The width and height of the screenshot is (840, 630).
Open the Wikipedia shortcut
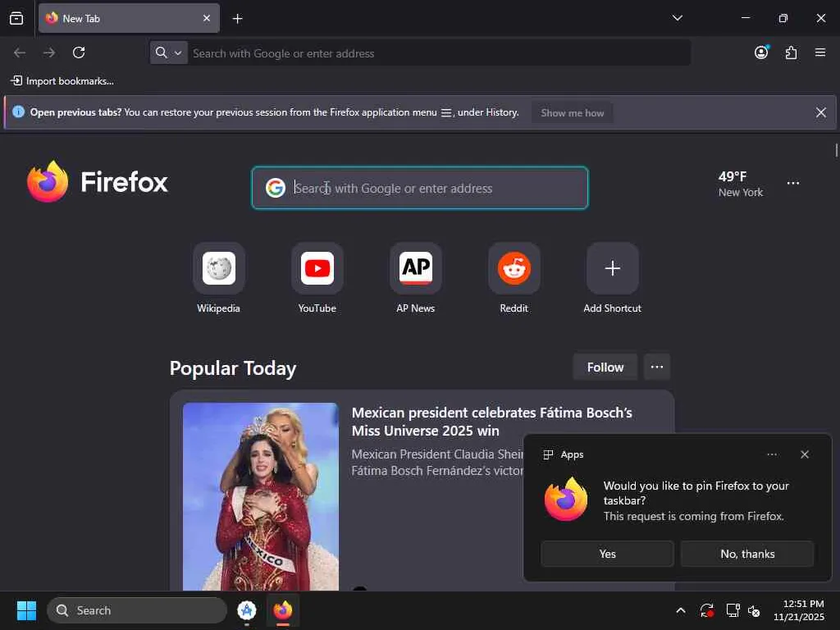pyautogui.click(x=218, y=279)
